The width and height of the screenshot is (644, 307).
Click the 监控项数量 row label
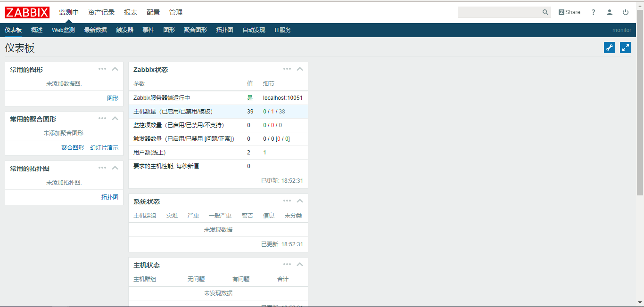[179, 125]
